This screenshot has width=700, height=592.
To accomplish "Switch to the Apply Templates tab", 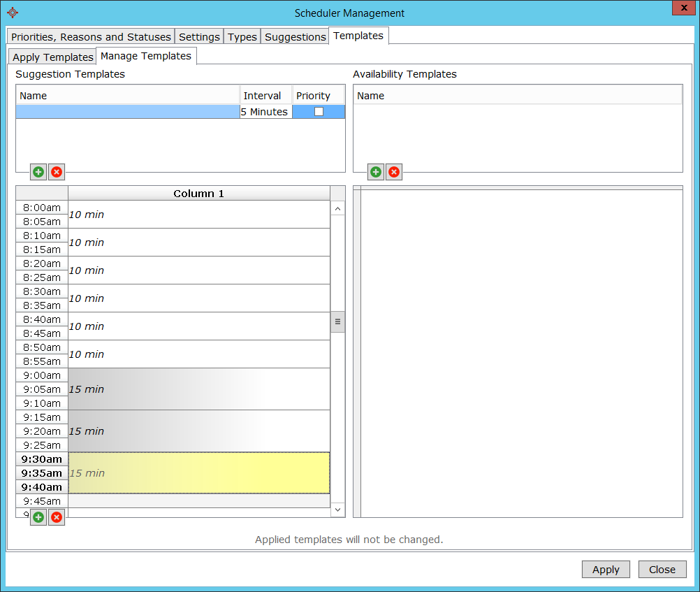I will (x=53, y=57).
